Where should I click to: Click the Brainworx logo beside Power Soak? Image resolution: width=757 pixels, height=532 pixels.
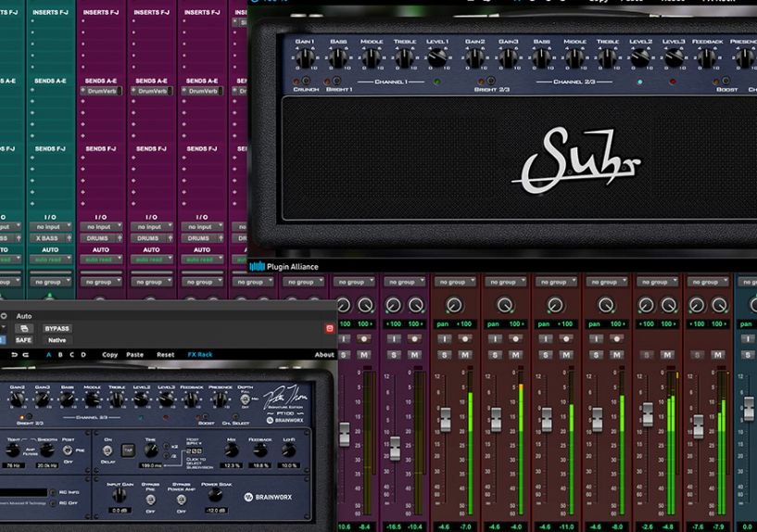[x=268, y=497]
